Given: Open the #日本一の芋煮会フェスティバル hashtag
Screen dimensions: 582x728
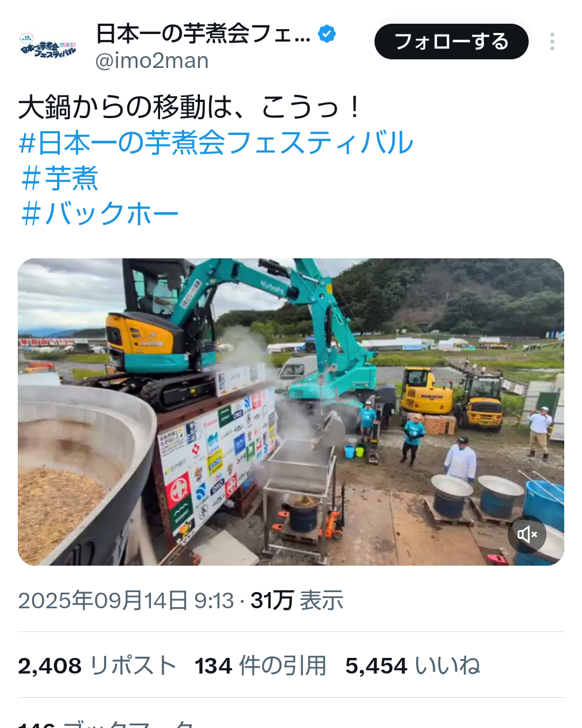Looking at the screenshot, I should pos(216,143).
